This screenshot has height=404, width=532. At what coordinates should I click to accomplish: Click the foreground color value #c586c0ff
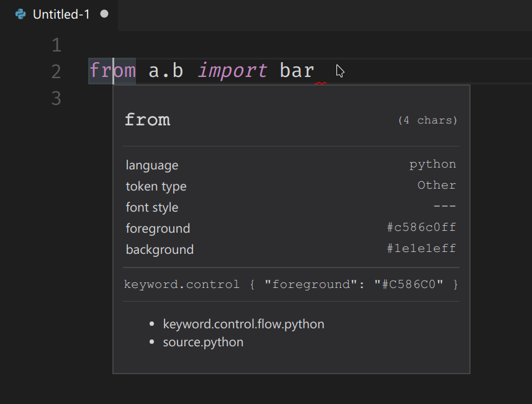click(422, 227)
